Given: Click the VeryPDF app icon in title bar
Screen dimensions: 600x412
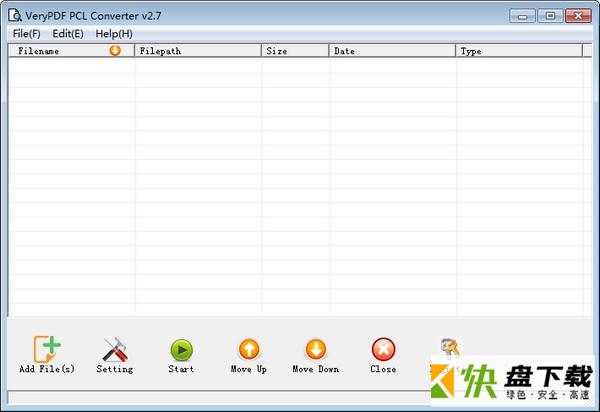Looking at the screenshot, I should point(15,15).
